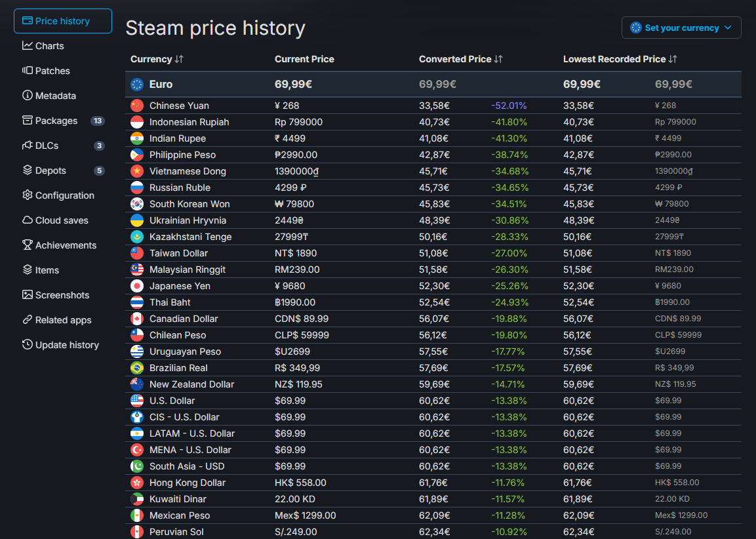Click the Euro globe icon in the table
Screen dimensions: 756x539
(x=136, y=84)
